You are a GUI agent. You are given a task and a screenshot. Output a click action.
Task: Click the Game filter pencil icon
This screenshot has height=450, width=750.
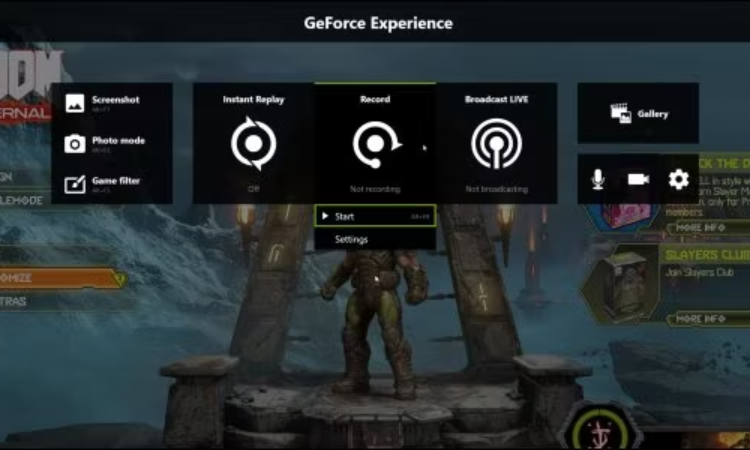(x=75, y=184)
